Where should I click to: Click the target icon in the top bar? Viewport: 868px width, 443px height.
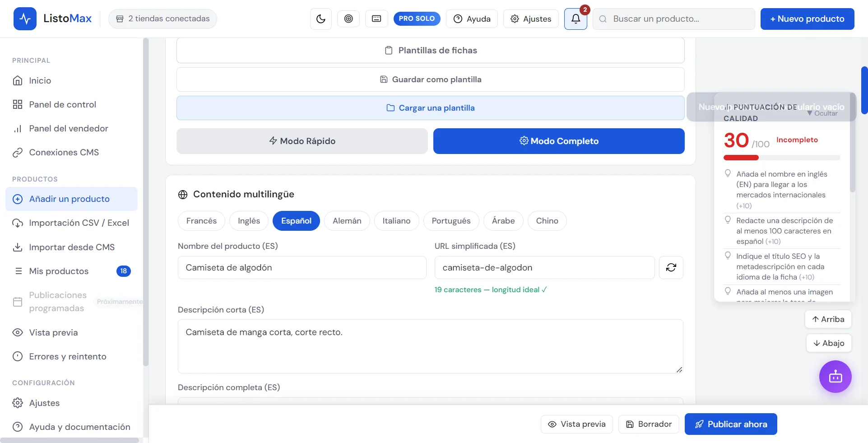tap(348, 19)
